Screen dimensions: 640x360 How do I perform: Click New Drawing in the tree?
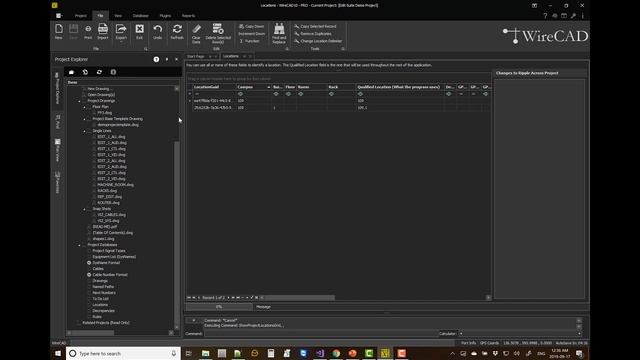pos(100,89)
